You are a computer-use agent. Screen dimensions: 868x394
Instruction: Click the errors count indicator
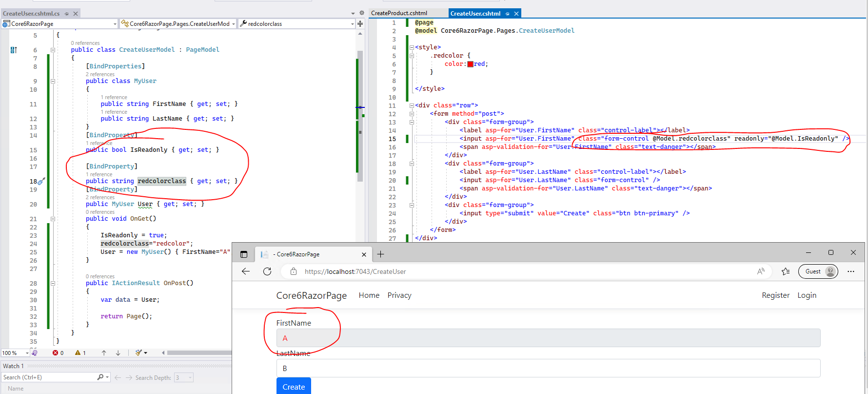click(x=58, y=353)
